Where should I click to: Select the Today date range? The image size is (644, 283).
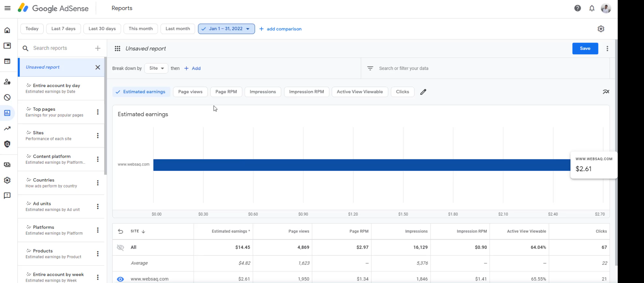(x=32, y=29)
